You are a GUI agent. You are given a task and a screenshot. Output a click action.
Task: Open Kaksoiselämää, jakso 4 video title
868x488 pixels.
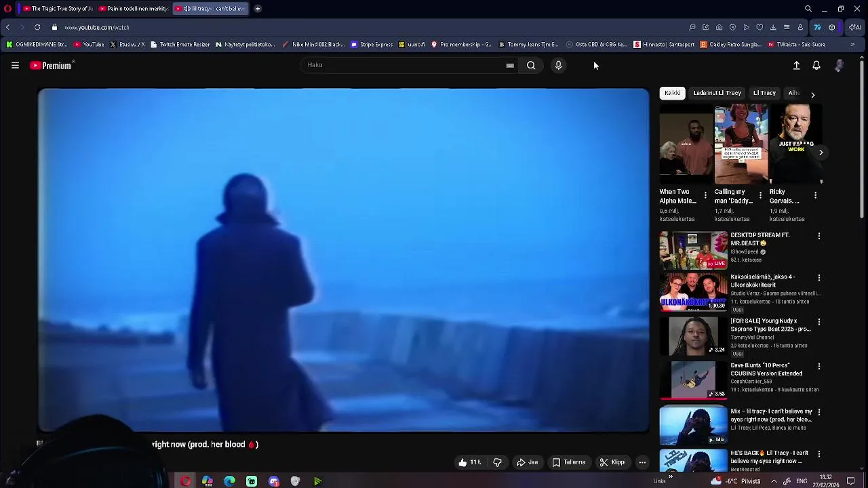tap(763, 281)
